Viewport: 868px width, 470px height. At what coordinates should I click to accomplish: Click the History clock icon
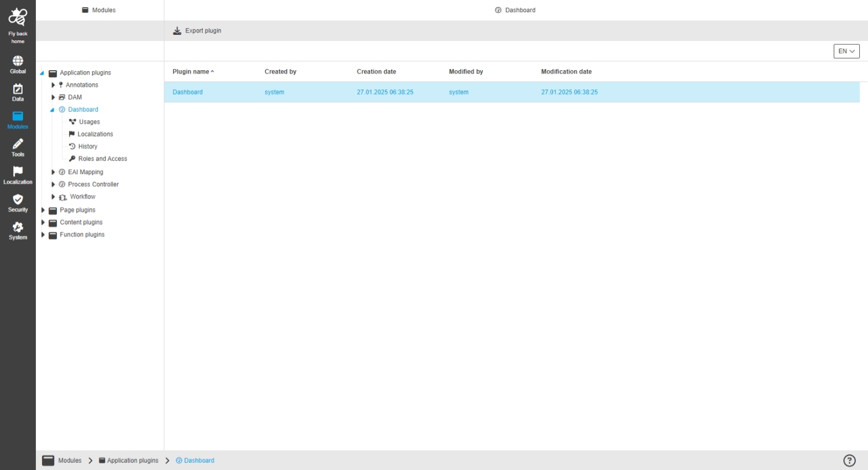[72, 146]
